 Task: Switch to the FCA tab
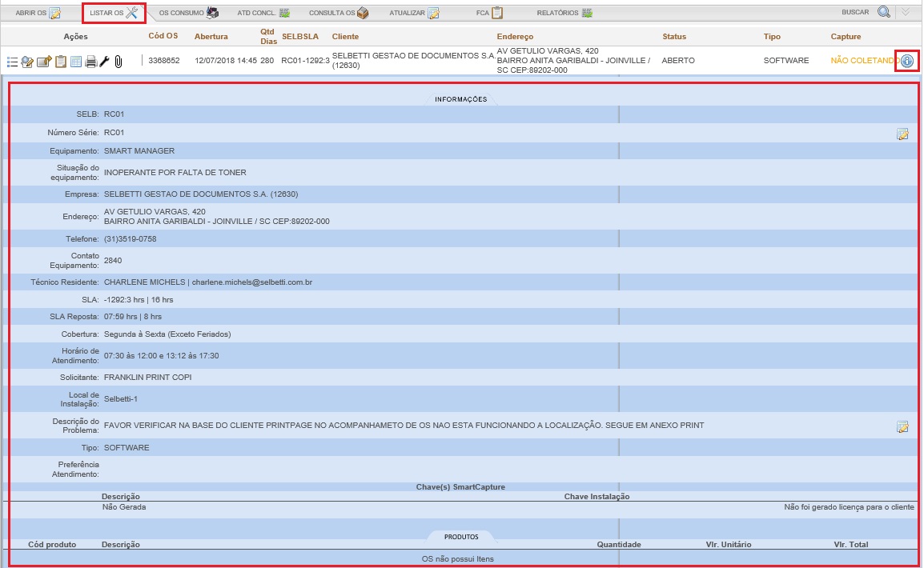489,12
